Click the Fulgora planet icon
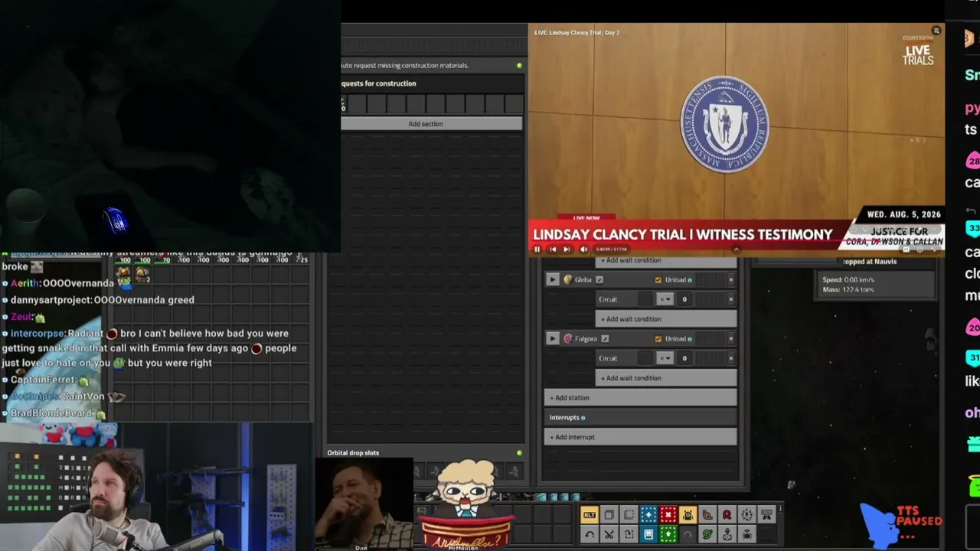This screenshot has height=551, width=980. pyautogui.click(x=568, y=338)
